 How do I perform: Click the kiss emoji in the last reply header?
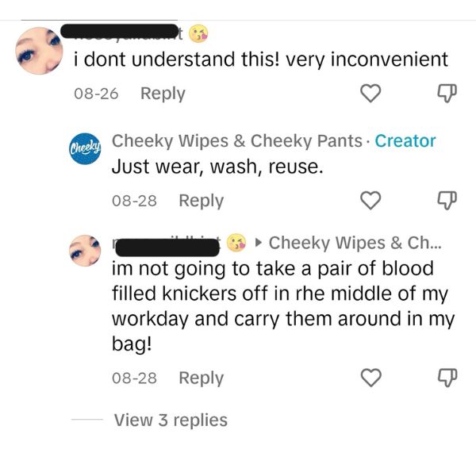(x=236, y=242)
